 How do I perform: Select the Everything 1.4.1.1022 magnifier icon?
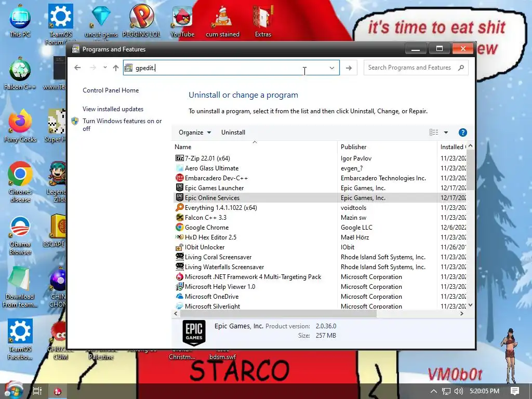tap(179, 207)
